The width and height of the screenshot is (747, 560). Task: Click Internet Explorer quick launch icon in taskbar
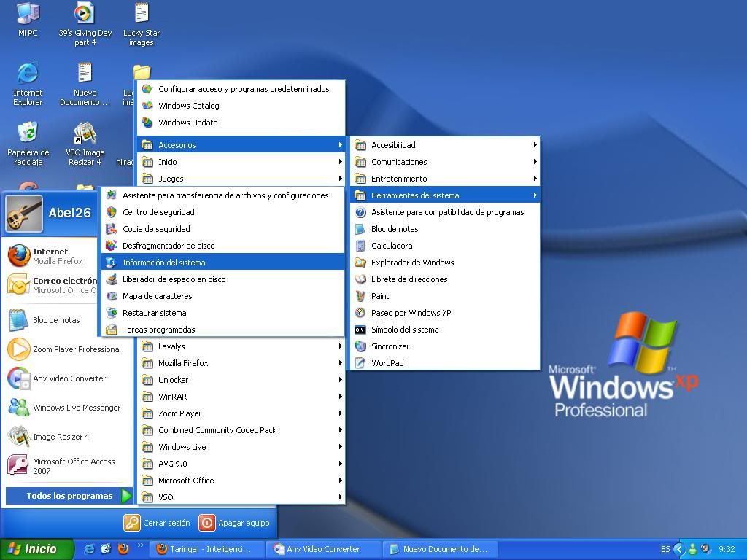click(89, 549)
